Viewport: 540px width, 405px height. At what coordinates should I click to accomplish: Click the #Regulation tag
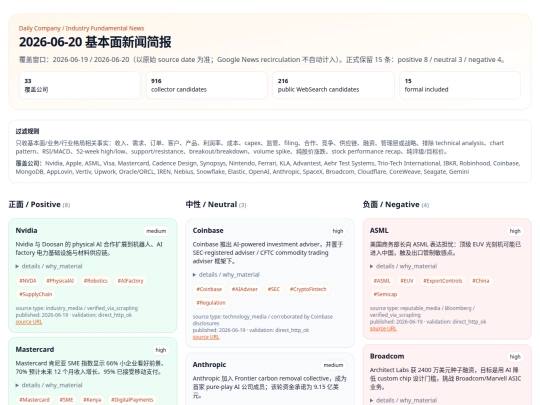click(x=211, y=303)
